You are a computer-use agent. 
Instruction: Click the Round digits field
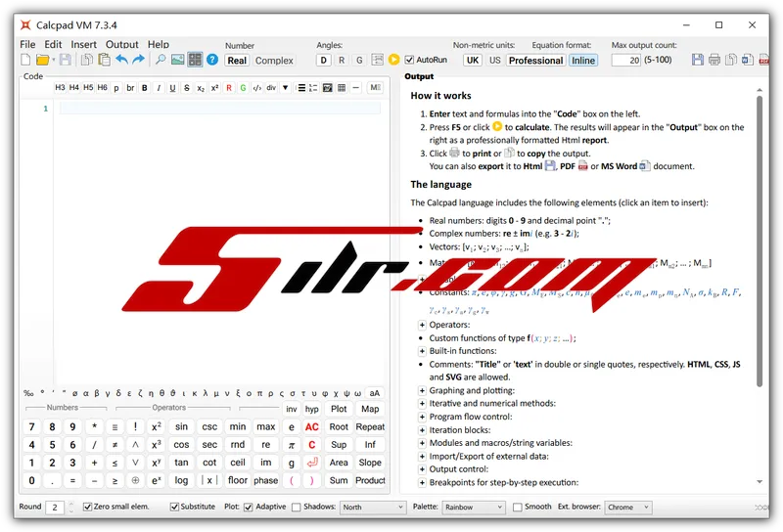click(x=55, y=507)
